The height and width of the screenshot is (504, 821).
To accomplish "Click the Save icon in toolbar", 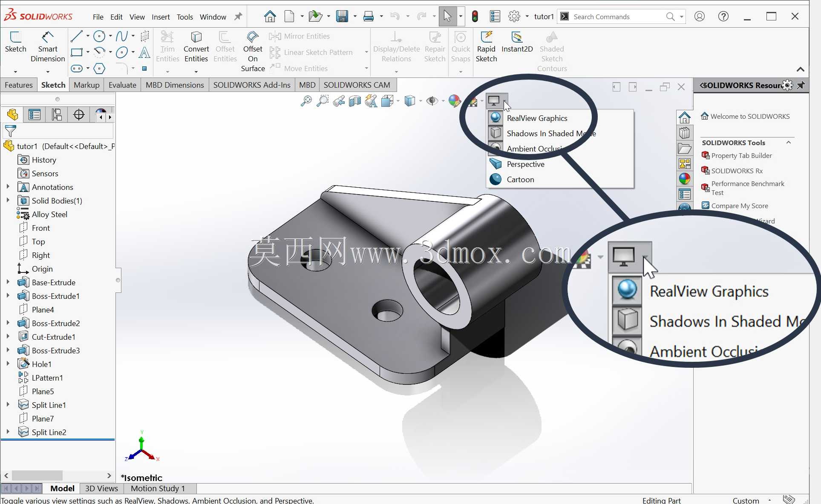I will pyautogui.click(x=342, y=17).
